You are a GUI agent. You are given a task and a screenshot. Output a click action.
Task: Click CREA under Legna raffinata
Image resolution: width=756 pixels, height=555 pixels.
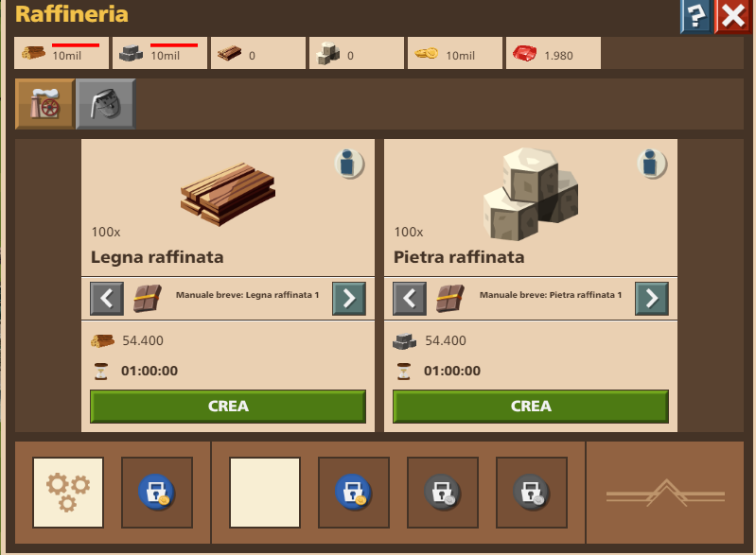coord(228,407)
